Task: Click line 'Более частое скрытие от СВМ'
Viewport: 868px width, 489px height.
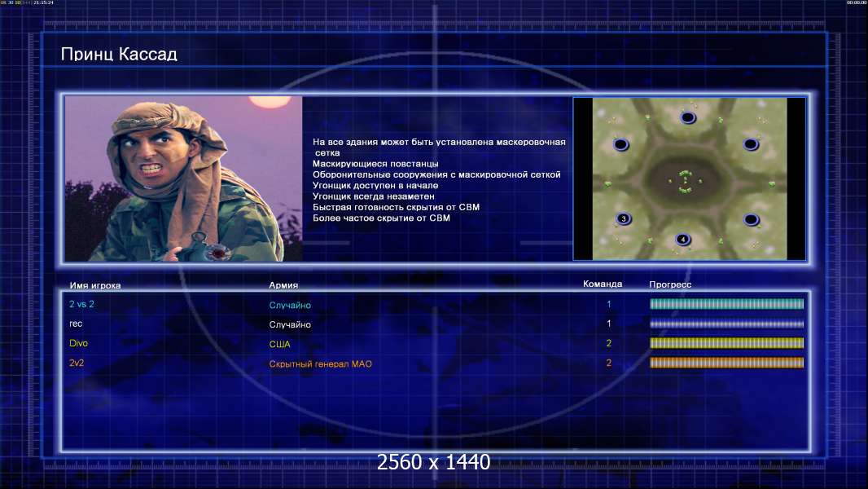Action: click(x=381, y=218)
